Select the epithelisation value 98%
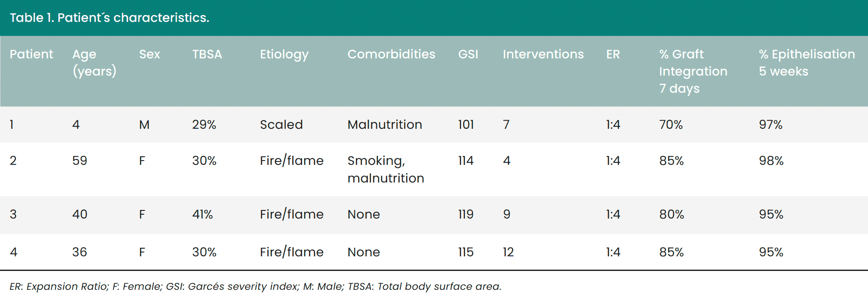 pos(771,161)
